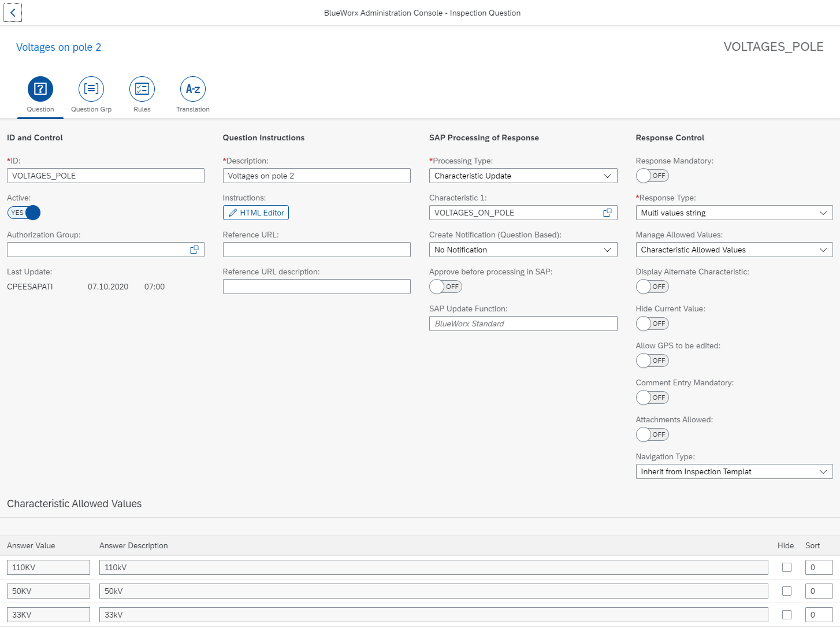Open the Question tab icon

40,89
